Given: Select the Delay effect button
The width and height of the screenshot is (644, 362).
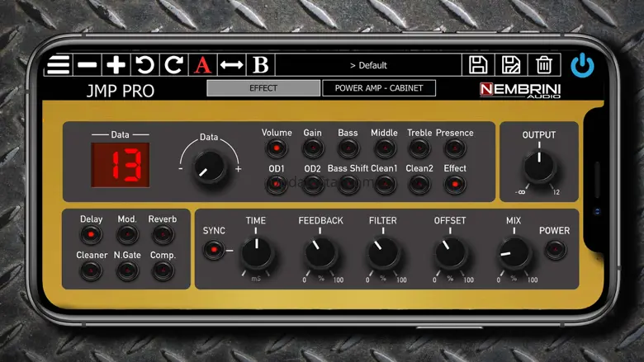Looking at the screenshot, I should pyautogui.click(x=91, y=235).
